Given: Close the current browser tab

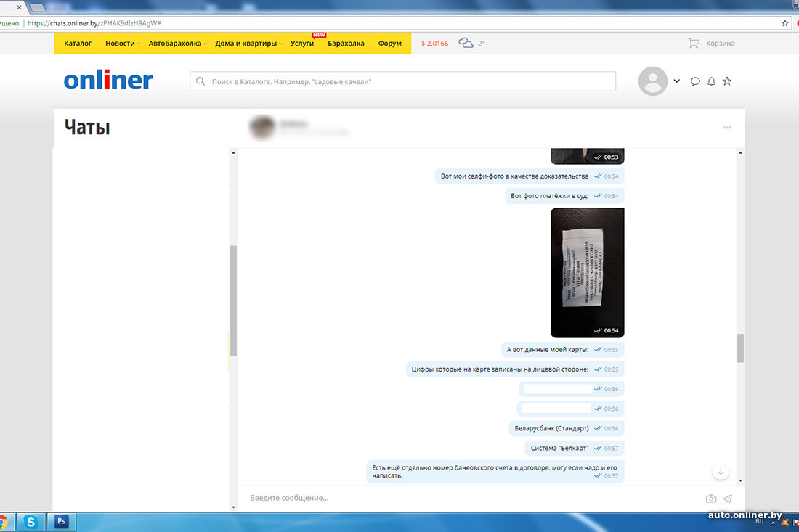Looking at the screenshot, I should 19,7.
